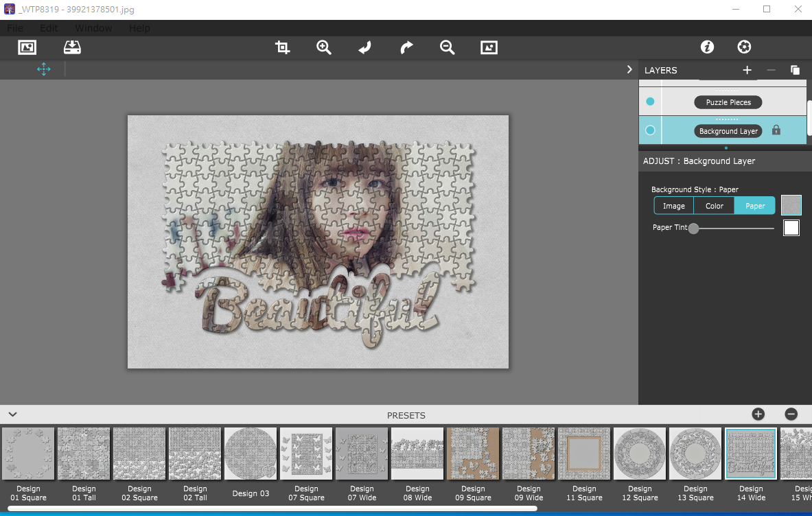Open the info panel via the info icon
This screenshot has width=812, height=516.
coord(707,47)
